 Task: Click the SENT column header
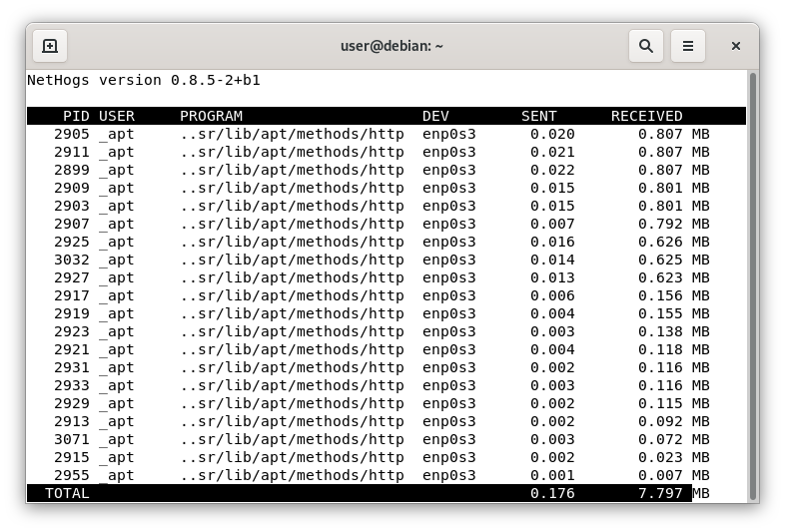tap(539, 116)
